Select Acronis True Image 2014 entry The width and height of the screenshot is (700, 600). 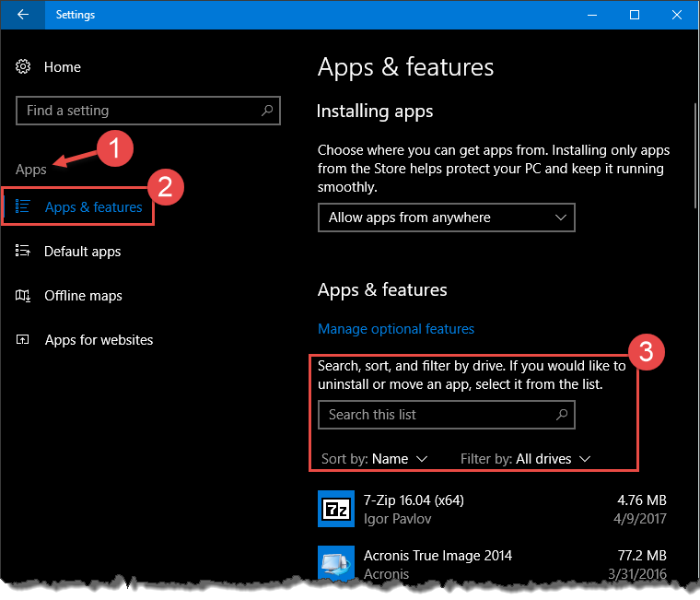[x=492, y=563]
